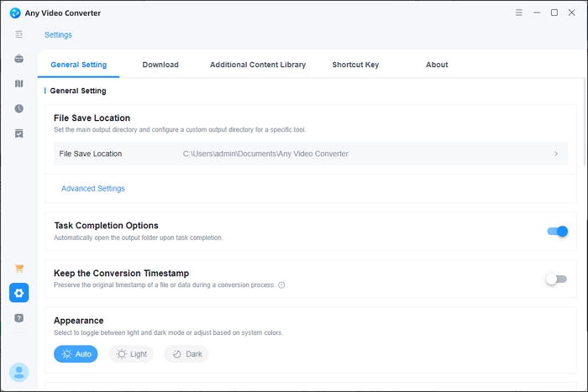Click the General Setting section heading
Viewport: 588px width, 392px height.
click(78, 91)
